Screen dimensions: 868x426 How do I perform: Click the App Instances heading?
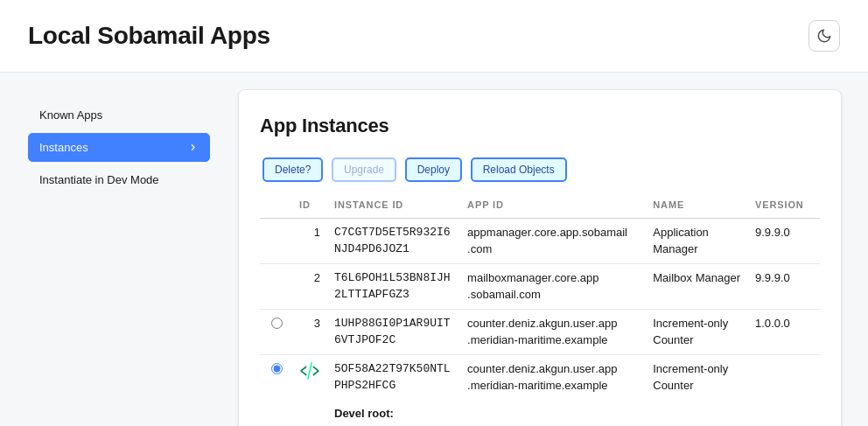click(x=325, y=126)
